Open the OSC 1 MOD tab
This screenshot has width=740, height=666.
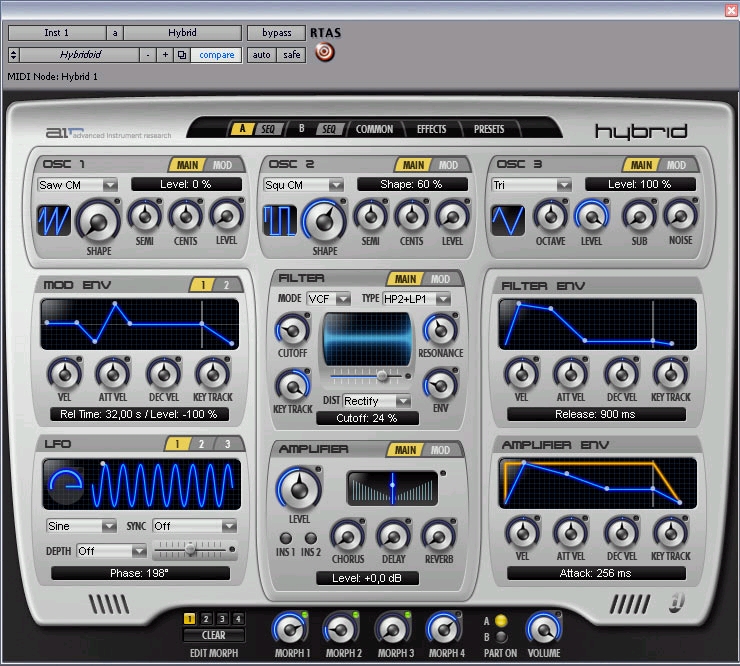pyautogui.click(x=222, y=165)
